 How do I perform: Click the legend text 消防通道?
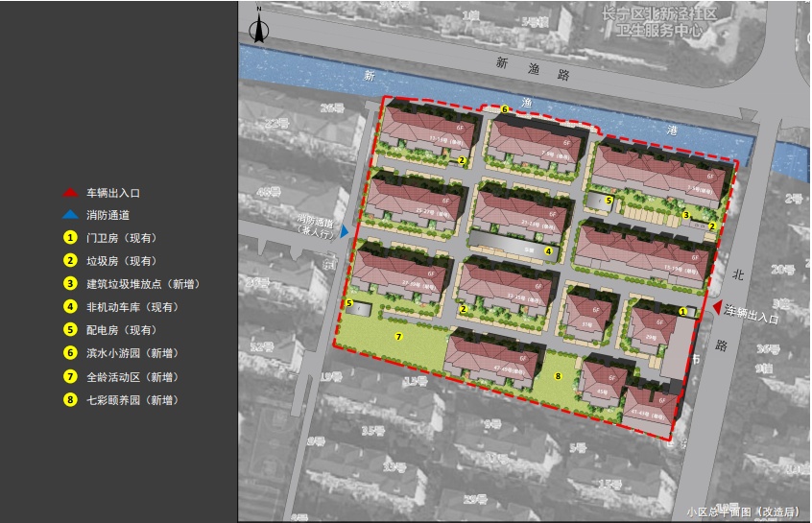(x=107, y=215)
